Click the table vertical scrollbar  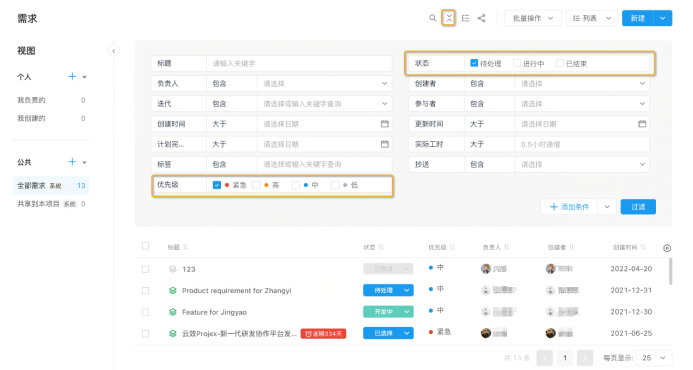(x=670, y=271)
